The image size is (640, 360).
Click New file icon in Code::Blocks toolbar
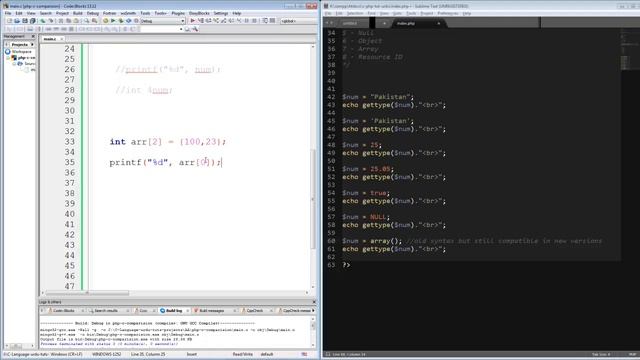pos(9,21)
